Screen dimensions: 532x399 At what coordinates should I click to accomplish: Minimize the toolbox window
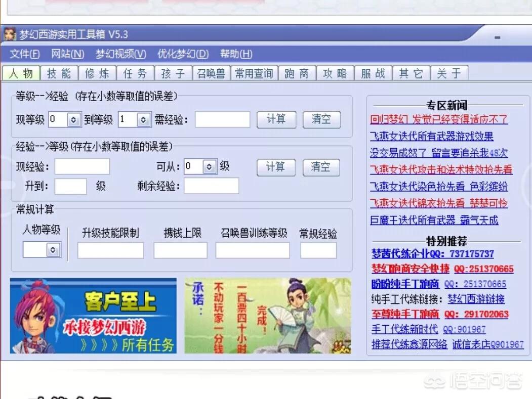click(x=497, y=37)
